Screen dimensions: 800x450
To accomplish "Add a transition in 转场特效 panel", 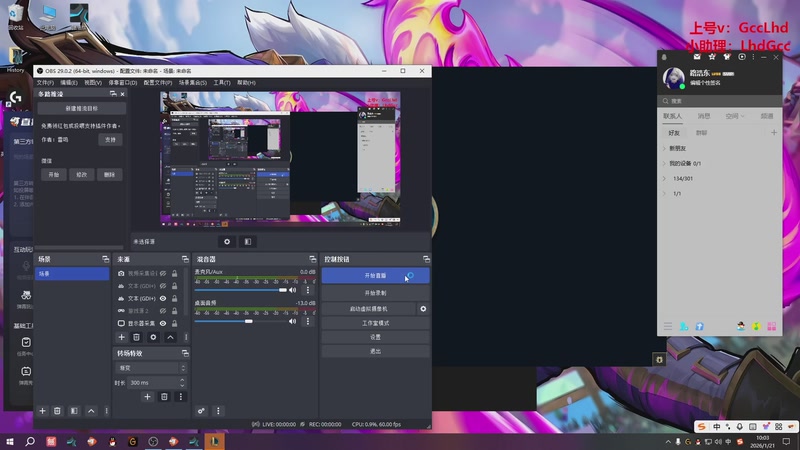I will [147, 396].
